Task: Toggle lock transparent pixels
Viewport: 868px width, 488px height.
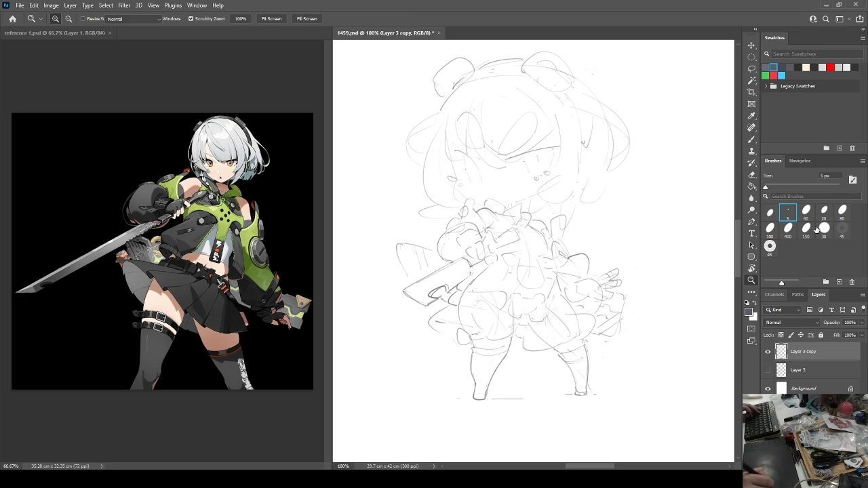Action: pos(781,335)
